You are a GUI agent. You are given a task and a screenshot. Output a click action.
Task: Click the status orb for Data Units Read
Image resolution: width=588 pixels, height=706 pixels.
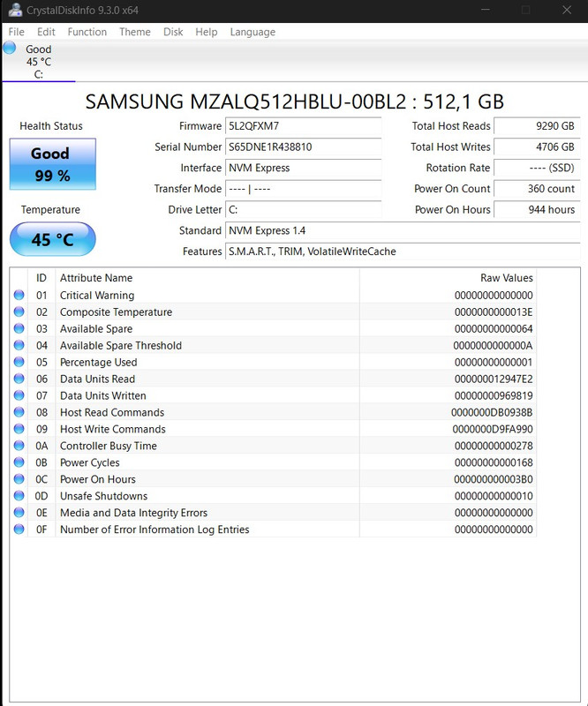(19, 379)
